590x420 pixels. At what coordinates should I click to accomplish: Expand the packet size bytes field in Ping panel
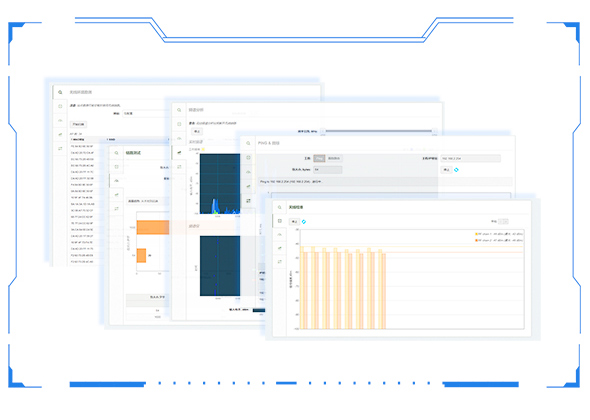(x=328, y=170)
